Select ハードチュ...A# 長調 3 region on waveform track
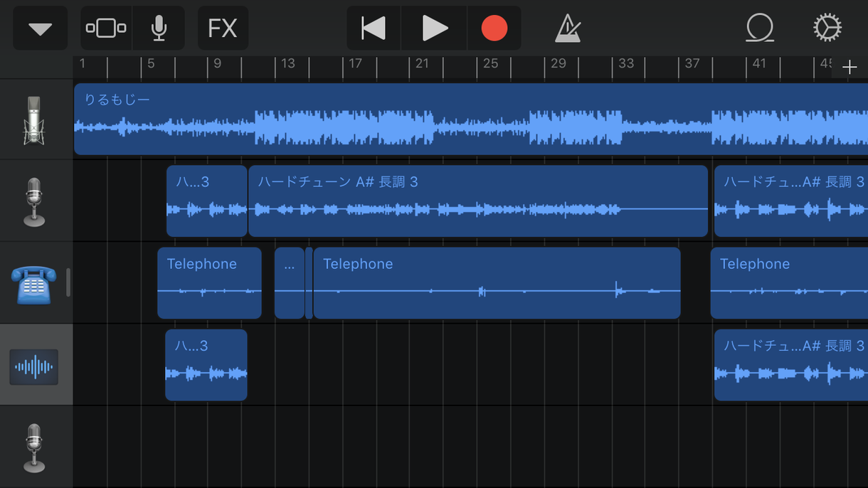This screenshot has height=488, width=868. point(791,365)
